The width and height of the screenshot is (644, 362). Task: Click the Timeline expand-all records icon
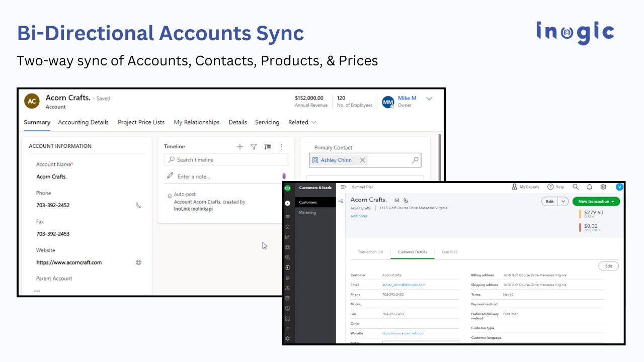[x=268, y=147]
